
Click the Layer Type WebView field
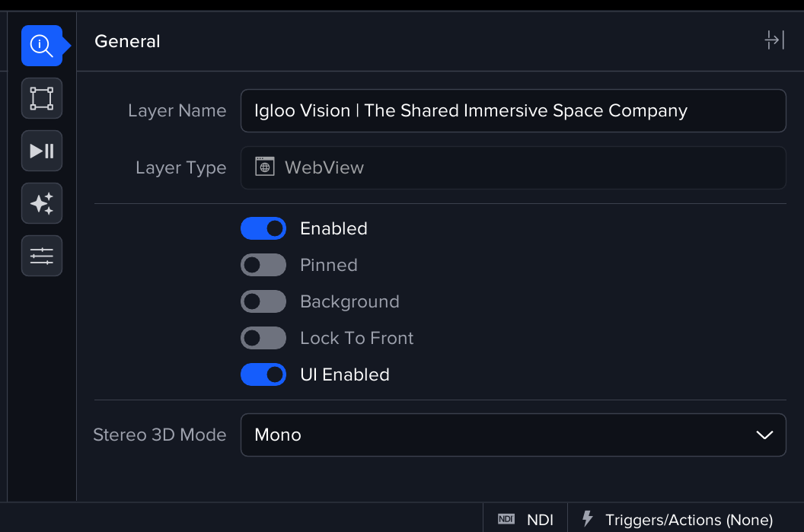(x=512, y=167)
